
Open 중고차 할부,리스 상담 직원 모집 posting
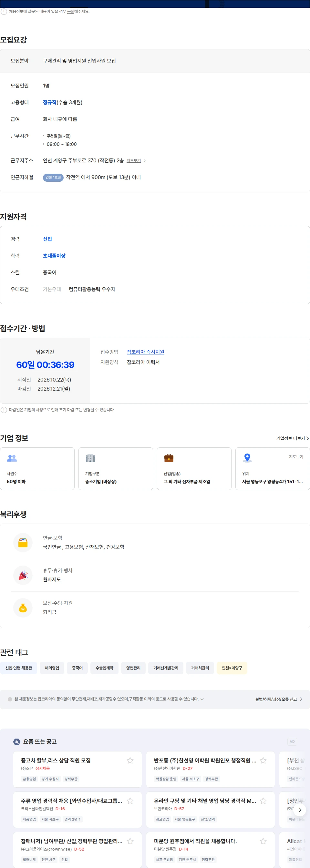56,761
